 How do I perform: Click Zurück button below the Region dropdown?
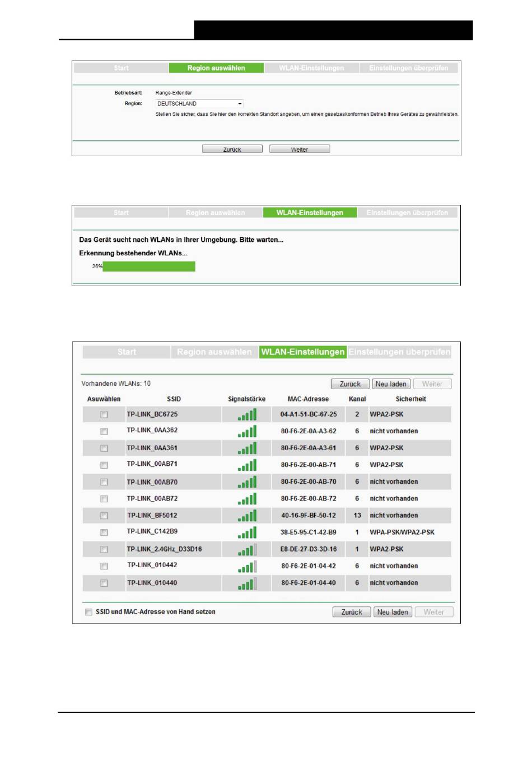[232, 149]
